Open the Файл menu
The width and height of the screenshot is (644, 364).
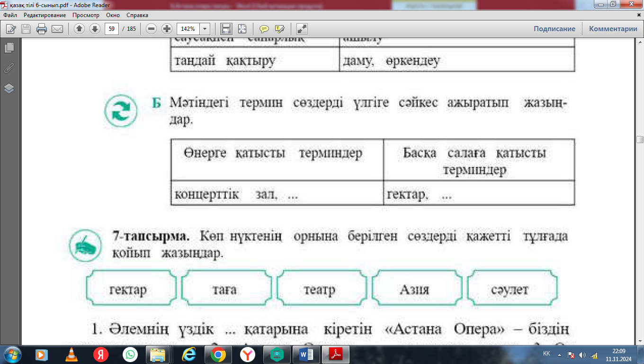click(10, 15)
